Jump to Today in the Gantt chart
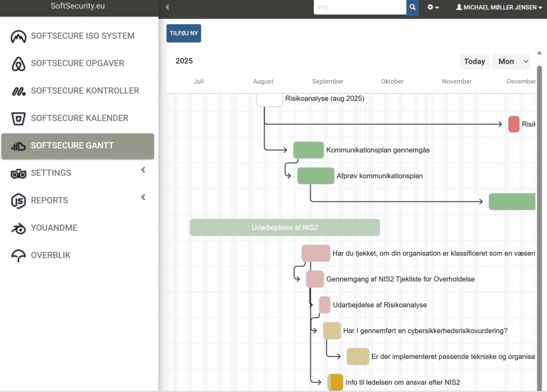547x392 pixels. click(474, 61)
